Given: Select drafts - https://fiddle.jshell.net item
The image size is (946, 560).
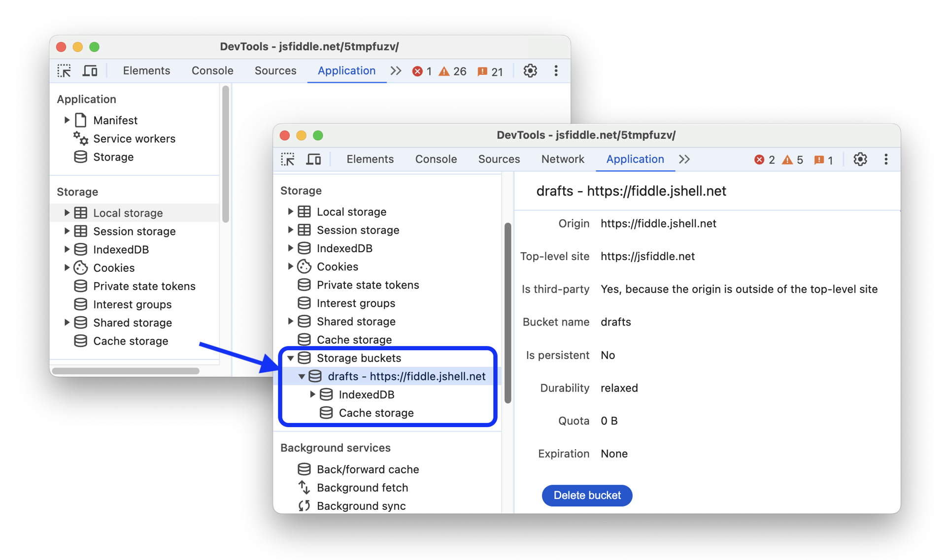Looking at the screenshot, I should (406, 376).
